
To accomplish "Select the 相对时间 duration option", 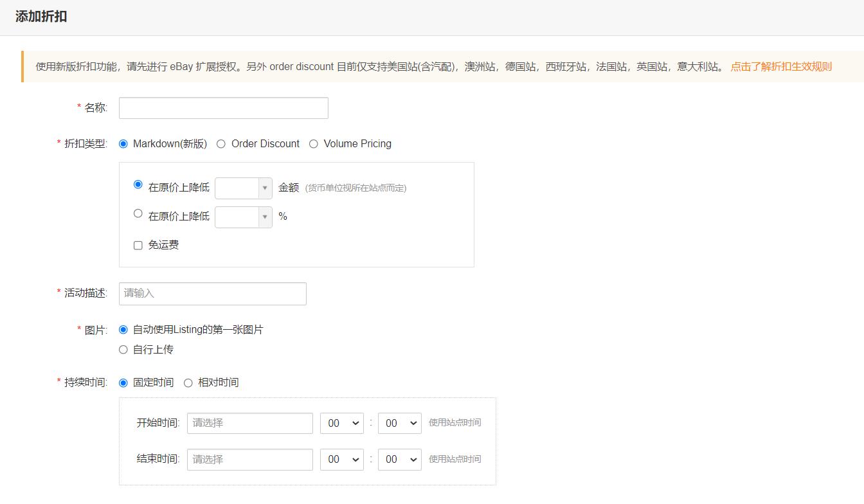I will coord(188,382).
